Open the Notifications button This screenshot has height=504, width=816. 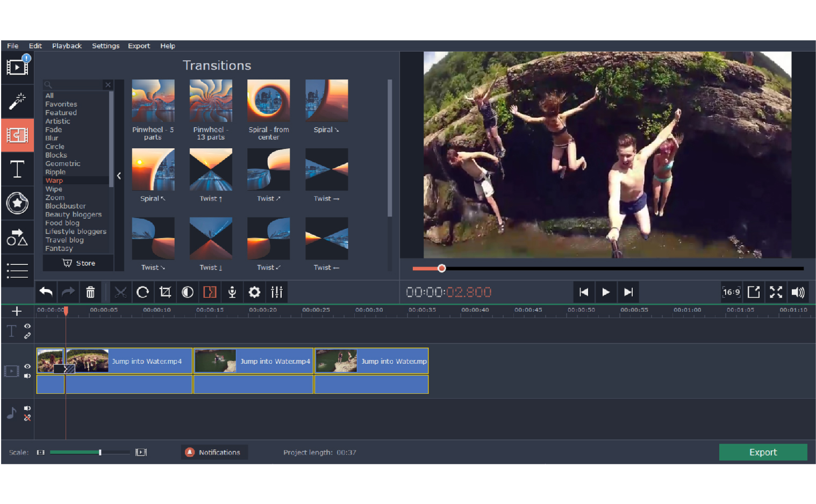point(214,452)
